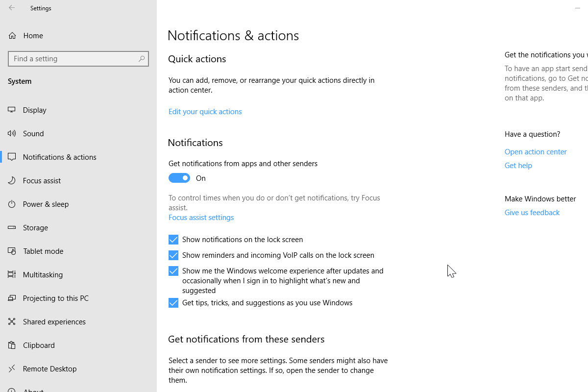The height and width of the screenshot is (392, 588).
Task: Open Clipboard label in sidebar
Action: pos(39,345)
